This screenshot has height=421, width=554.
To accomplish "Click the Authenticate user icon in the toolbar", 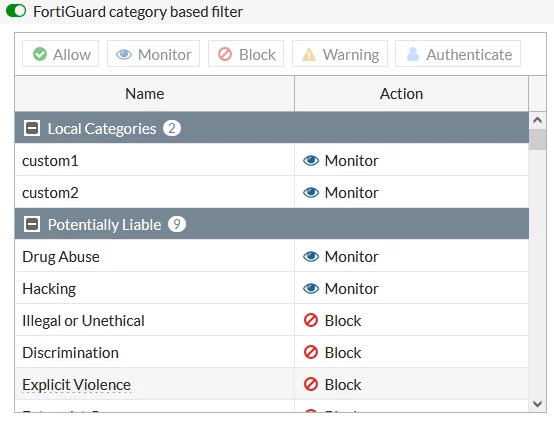I will point(413,54).
